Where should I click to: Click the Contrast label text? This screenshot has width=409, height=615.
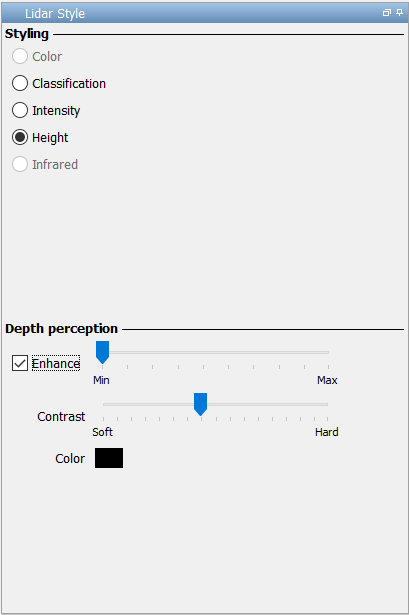pos(61,416)
